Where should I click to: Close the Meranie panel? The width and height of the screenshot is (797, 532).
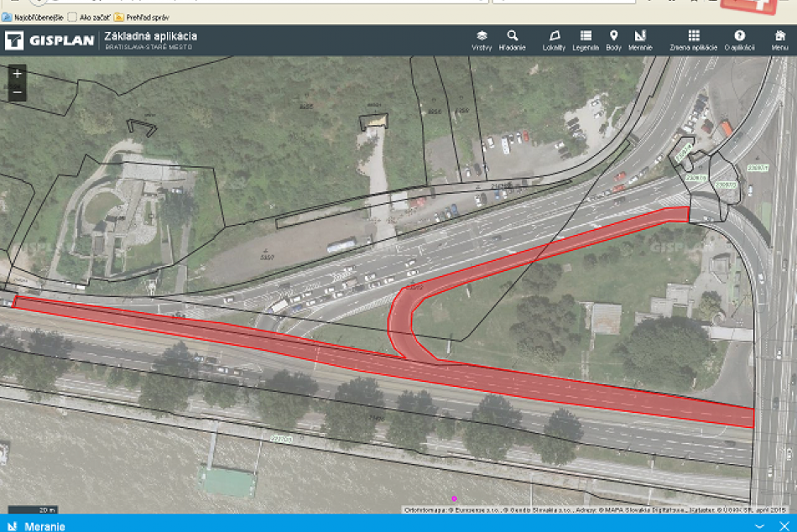(x=784, y=525)
